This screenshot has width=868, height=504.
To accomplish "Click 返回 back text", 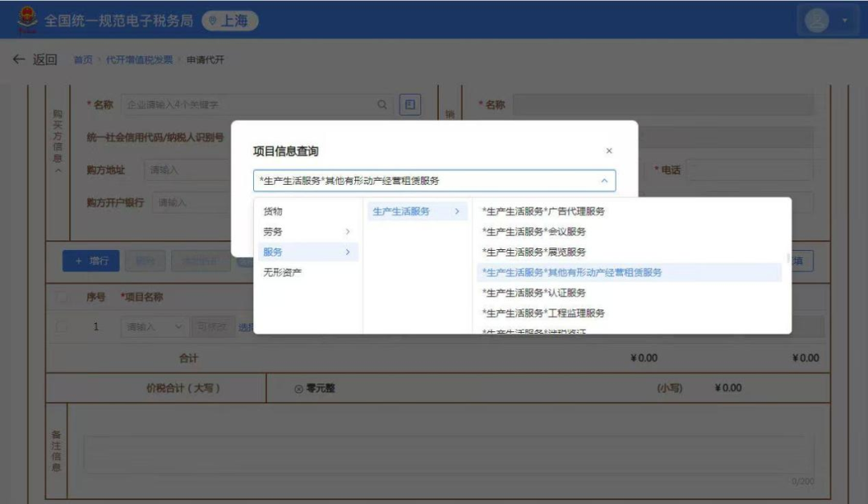I will click(45, 59).
